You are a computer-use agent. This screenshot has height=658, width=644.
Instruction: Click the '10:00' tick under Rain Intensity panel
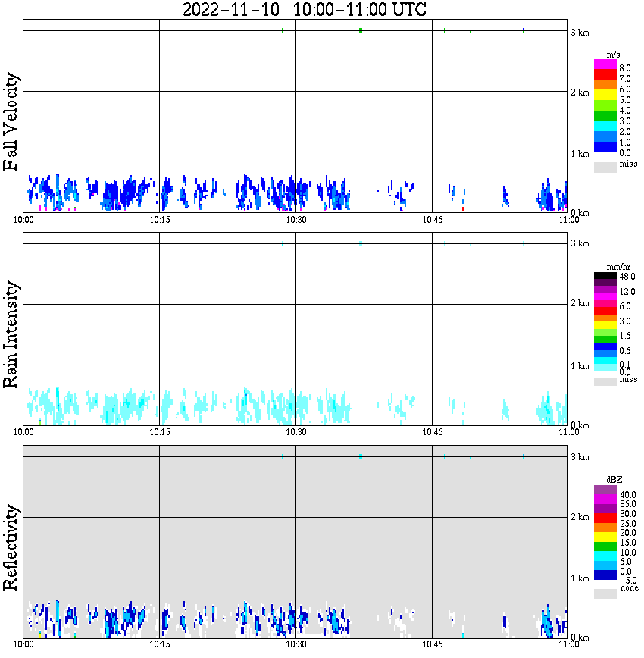[23, 433]
